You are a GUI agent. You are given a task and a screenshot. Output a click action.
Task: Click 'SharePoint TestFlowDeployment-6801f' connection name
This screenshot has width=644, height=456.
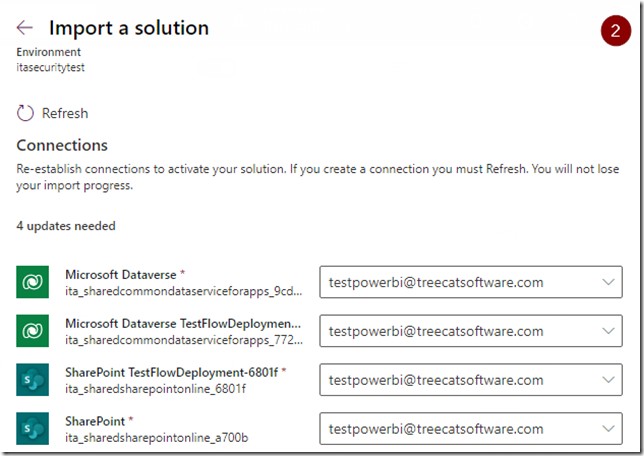[172, 373]
